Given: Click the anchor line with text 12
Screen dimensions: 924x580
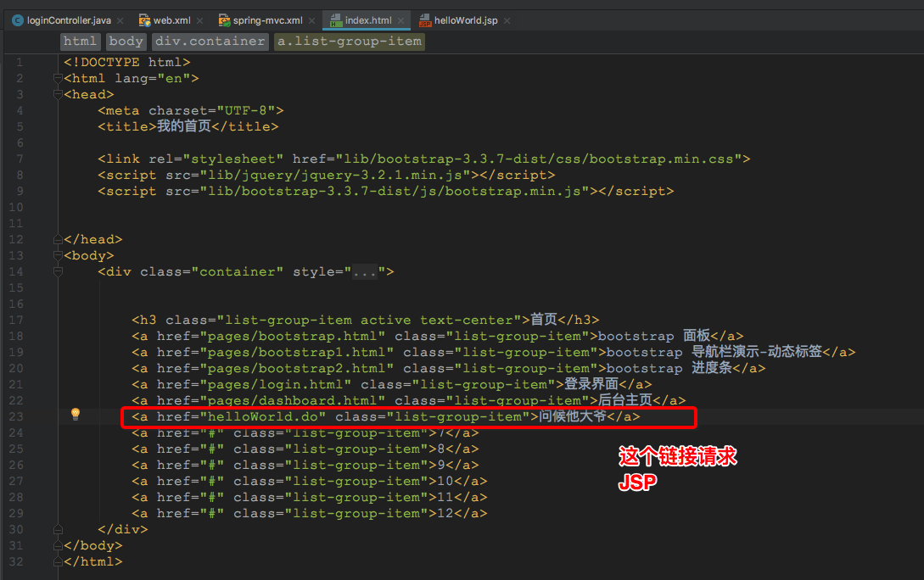Looking at the screenshot, I should [310, 514].
